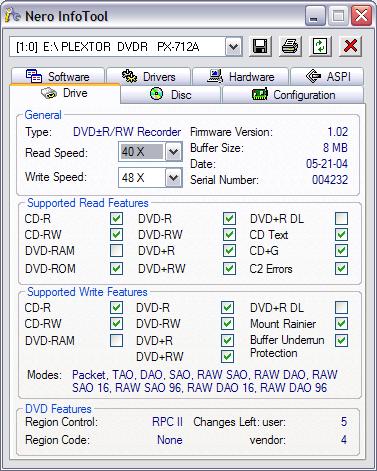Click the green Refresh icon
This screenshot has width=377, height=471.
(x=319, y=46)
